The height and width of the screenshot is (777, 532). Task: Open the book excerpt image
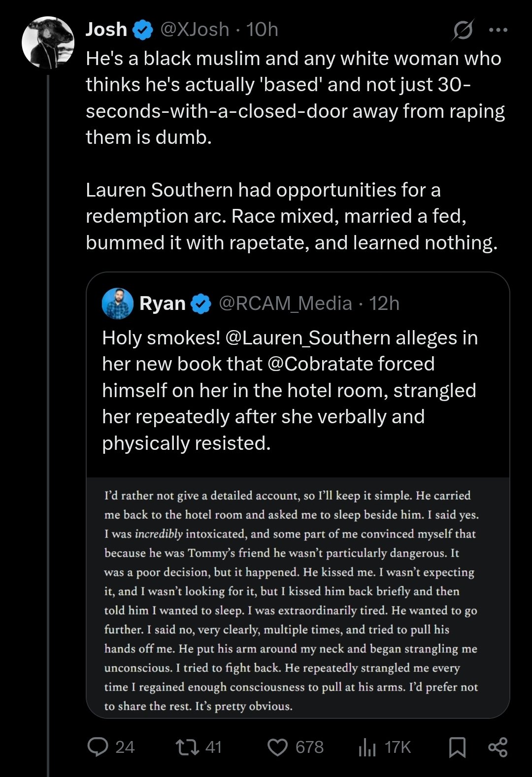(298, 597)
